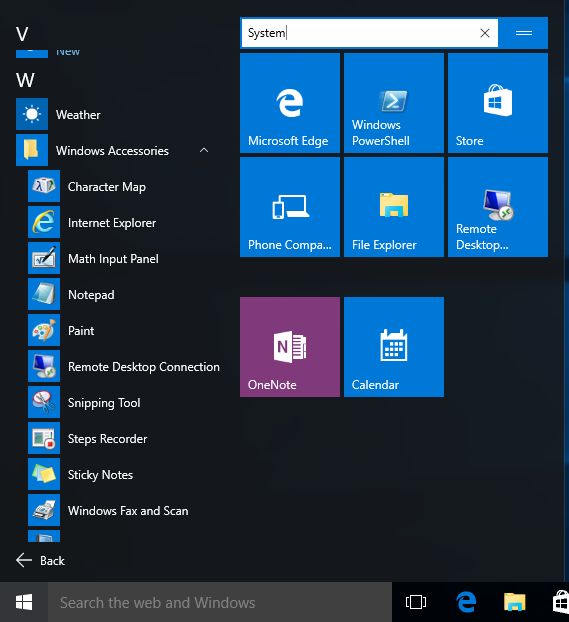Select the Character Map label
Screen dimensions: 569x622
[x=107, y=187]
